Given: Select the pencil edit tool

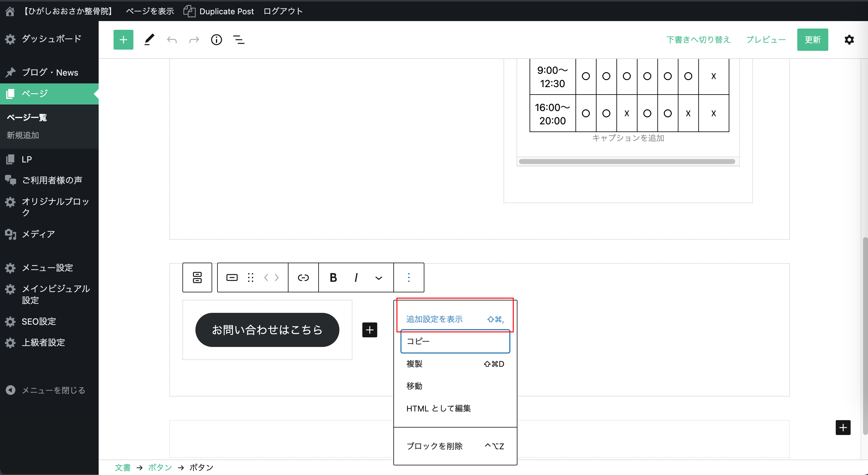Looking at the screenshot, I should (x=149, y=40).
